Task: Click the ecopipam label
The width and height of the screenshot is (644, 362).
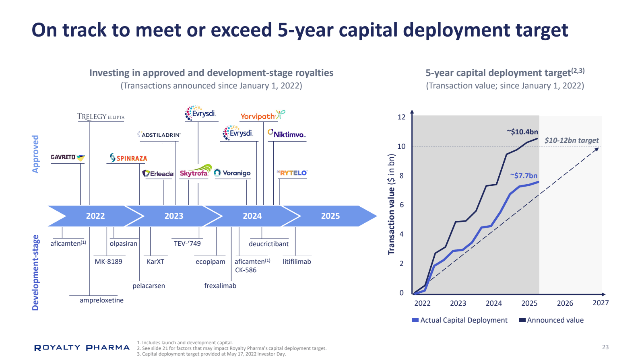Action: pos(211,262)
